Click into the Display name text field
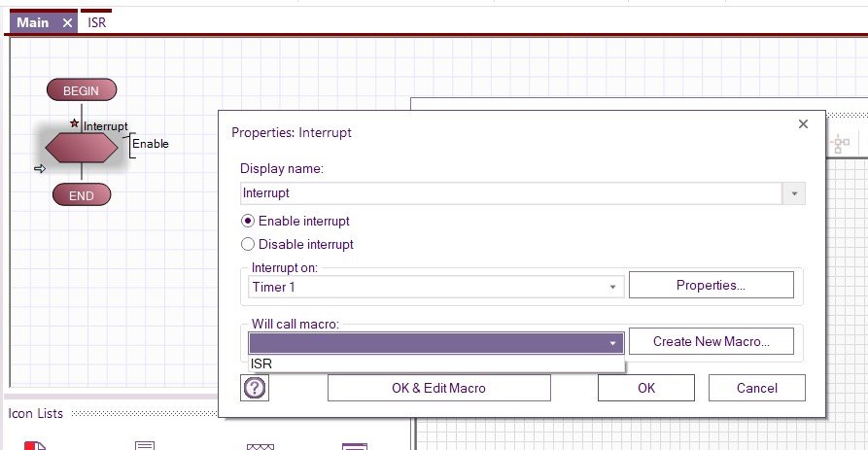Viewport: 868px width, 450px height. pos(511,193)
